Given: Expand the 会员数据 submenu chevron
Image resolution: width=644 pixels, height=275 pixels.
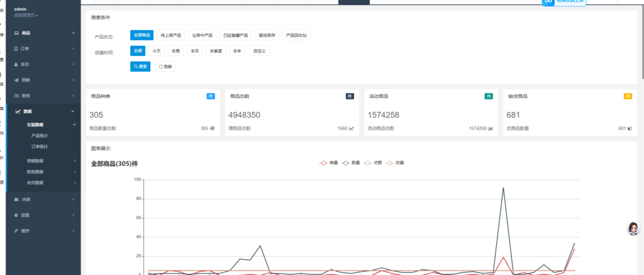Looking at the screenshot, I should coord(75,182).
